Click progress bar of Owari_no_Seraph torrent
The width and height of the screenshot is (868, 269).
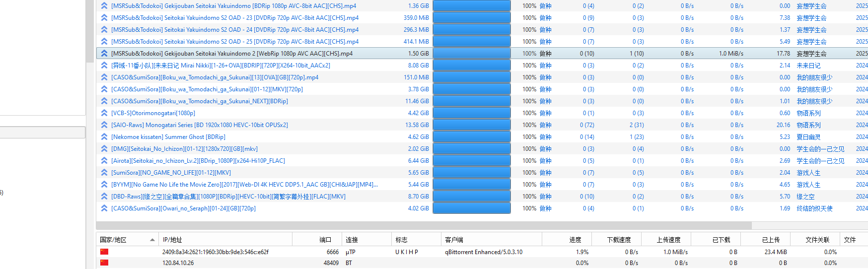click(472, 208)
